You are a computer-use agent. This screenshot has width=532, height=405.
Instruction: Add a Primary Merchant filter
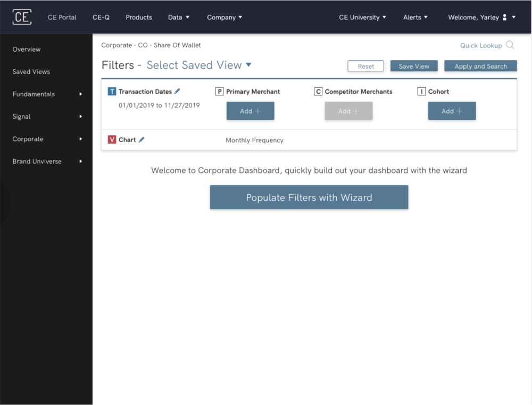point(250,111)
